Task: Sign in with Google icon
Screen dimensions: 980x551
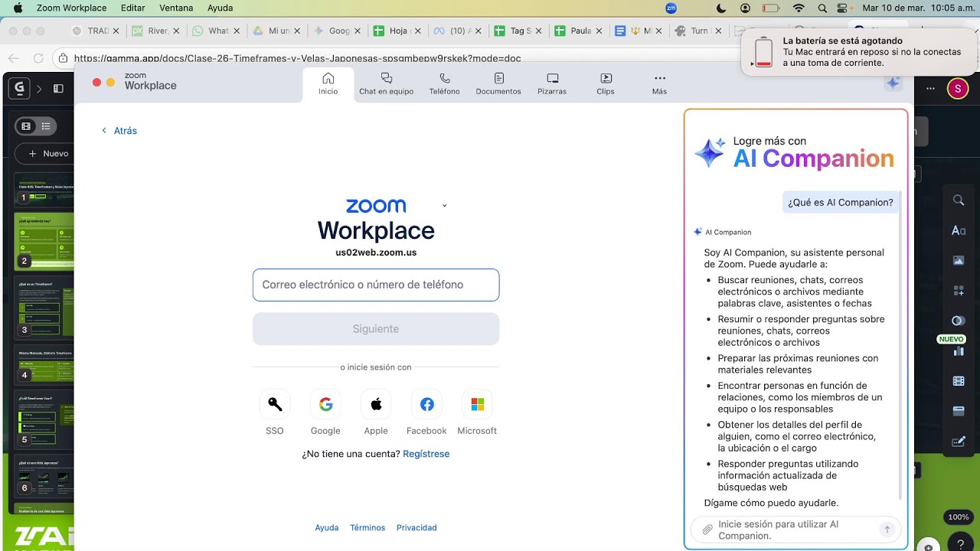Action: pyautogui.click(x=325, y=404)
